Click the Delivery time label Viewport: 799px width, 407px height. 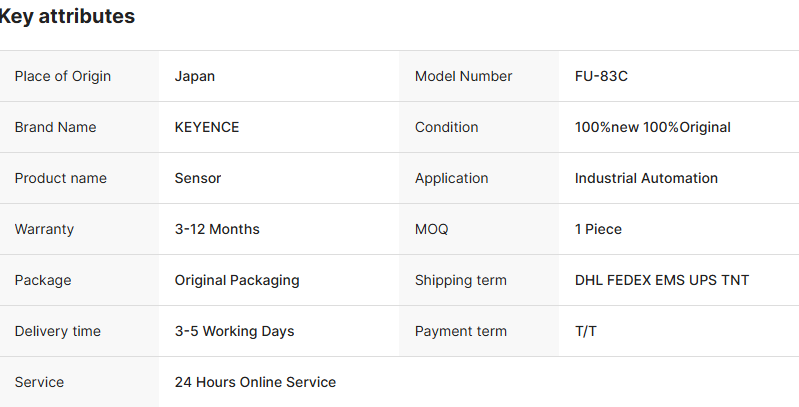point(57,331)
